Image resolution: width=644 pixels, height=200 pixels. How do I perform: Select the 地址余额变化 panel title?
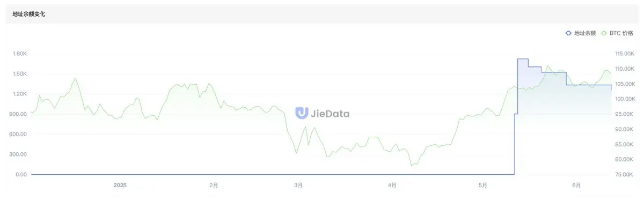pyautogui.click(x=29, y=14)
